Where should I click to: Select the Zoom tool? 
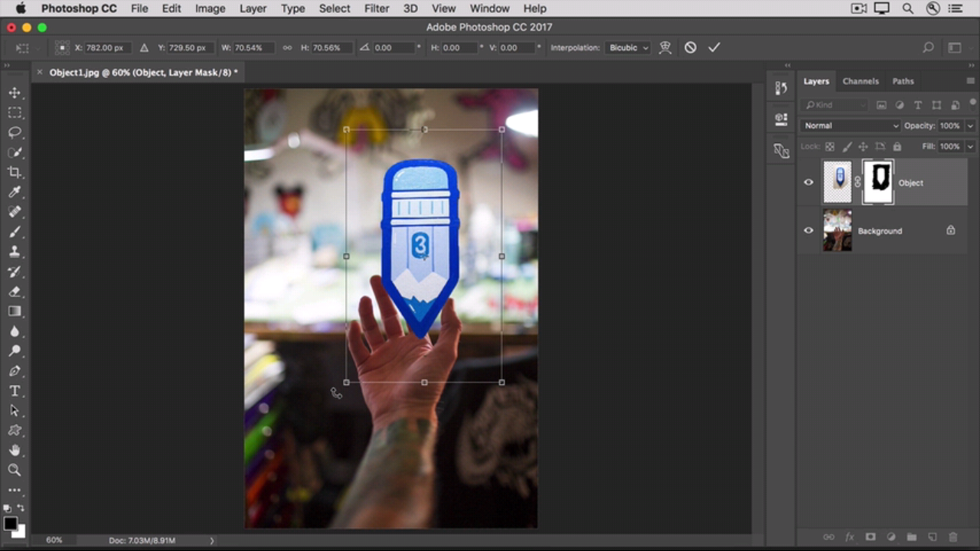pyautogui.click(x=15, y=470)
